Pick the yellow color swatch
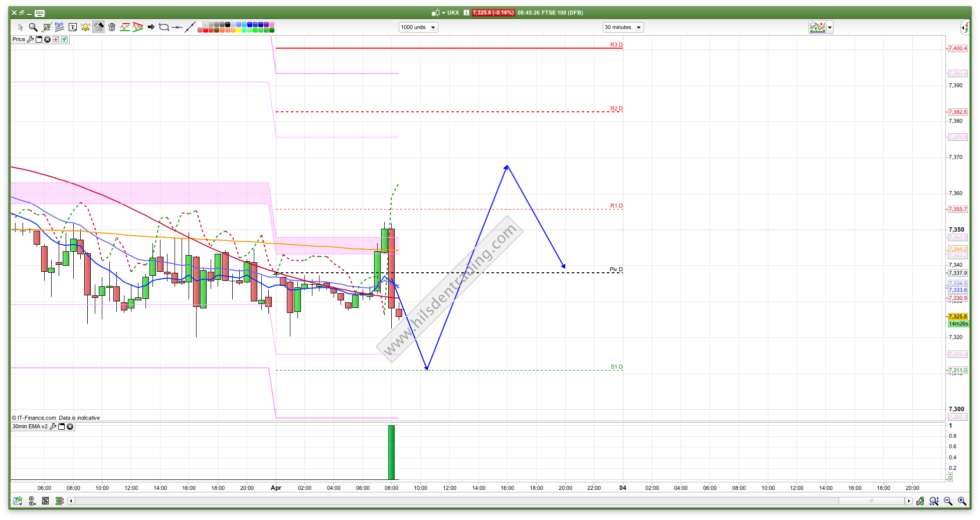 click(239, 30)
